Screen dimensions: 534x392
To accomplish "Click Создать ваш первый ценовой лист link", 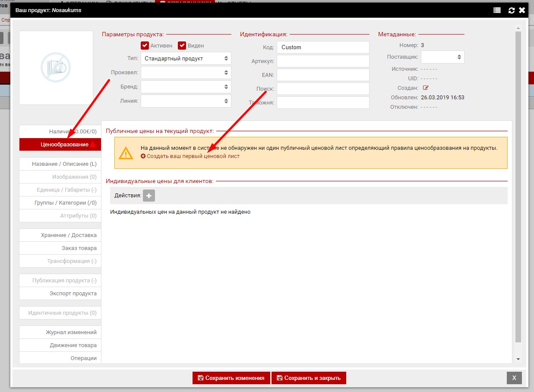I will coord(193,156).
